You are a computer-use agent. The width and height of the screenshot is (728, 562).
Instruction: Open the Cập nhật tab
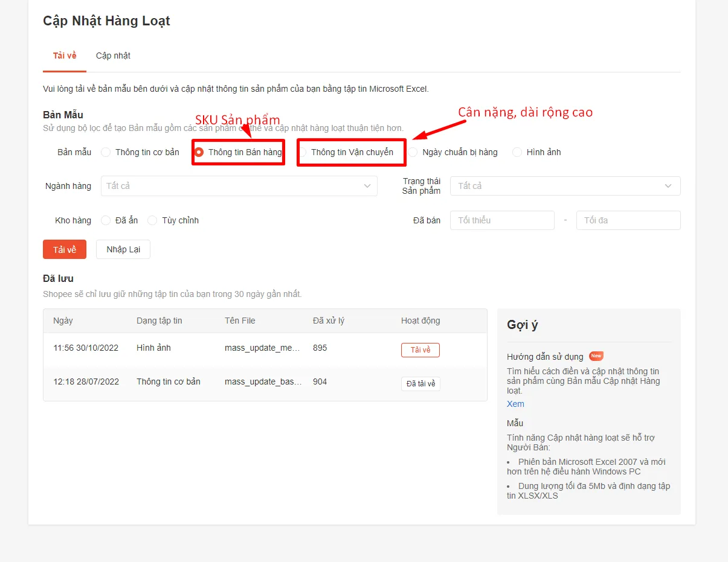[x=113, y=56]
